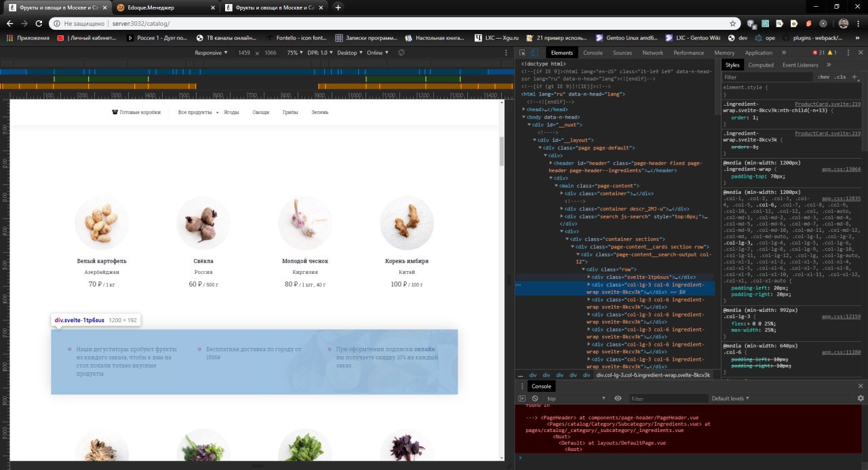Open the Chrome three-dot main menu
The height and width of the screenshot is (470, 868).
coord(859,23)
